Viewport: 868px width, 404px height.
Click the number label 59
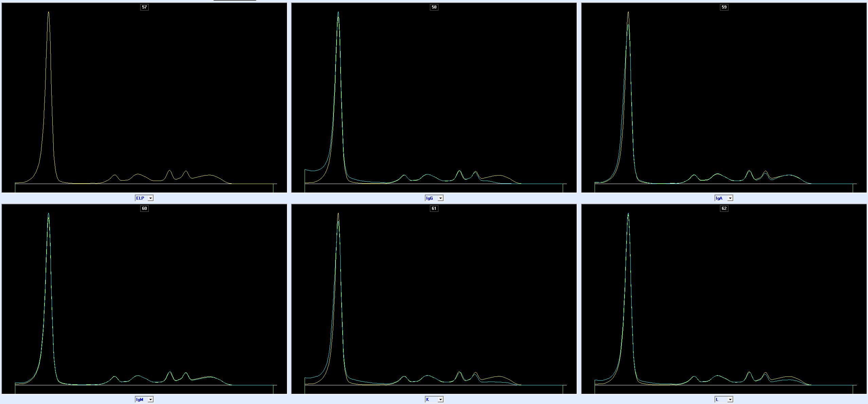tap(724, 7)
